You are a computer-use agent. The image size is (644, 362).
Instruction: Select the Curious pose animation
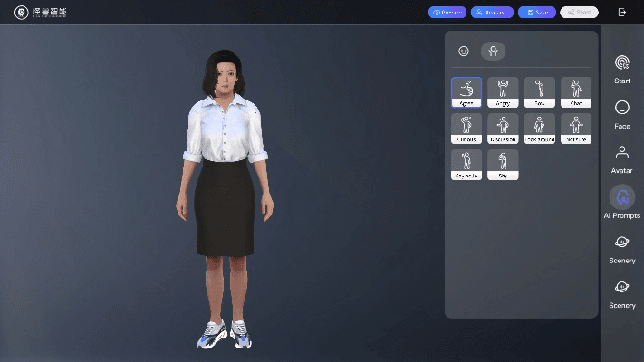[466, 128]
